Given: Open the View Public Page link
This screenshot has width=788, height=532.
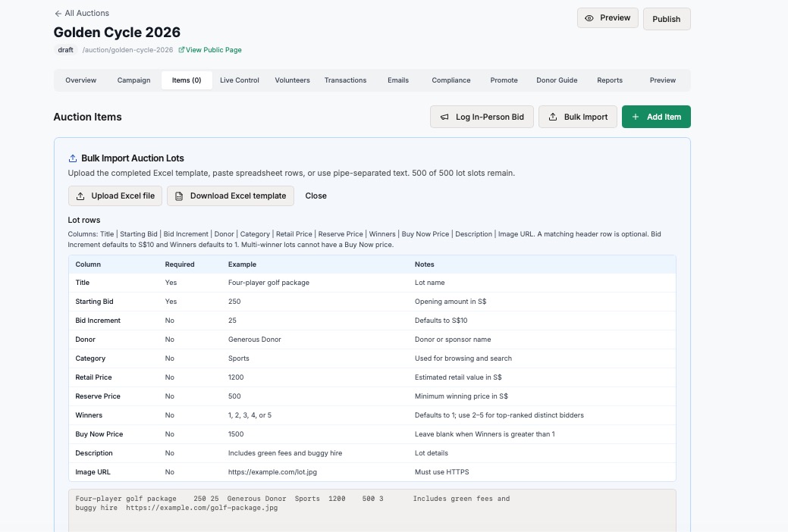Looking at the screenshot, I should 214,50.
